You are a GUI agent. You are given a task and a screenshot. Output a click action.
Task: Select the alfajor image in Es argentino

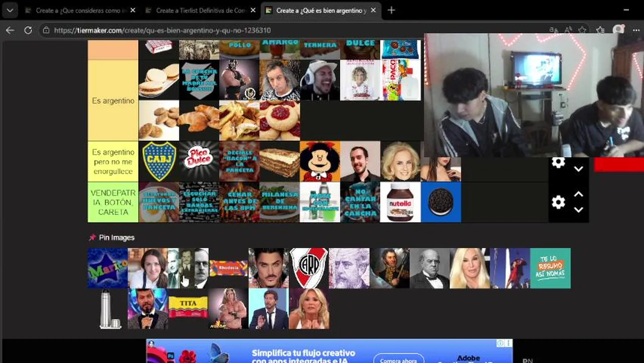tap(159, 80)
